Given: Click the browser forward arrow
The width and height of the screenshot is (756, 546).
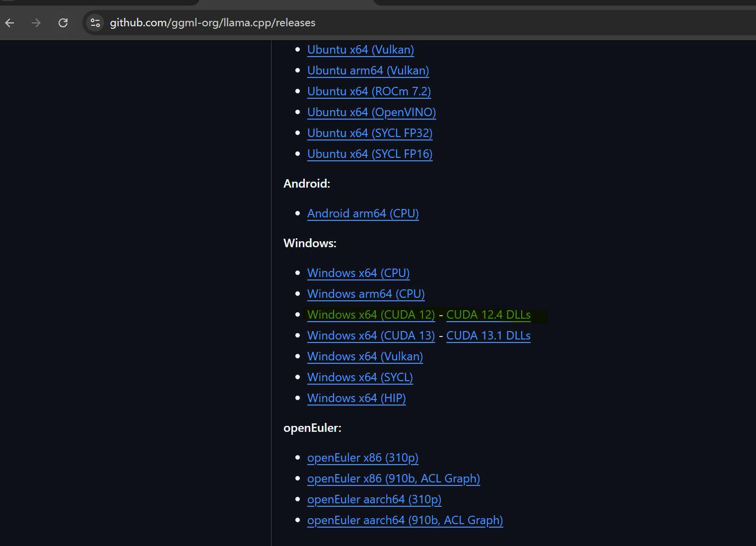Looking at the screenshot, I should (x=36, y=23).
